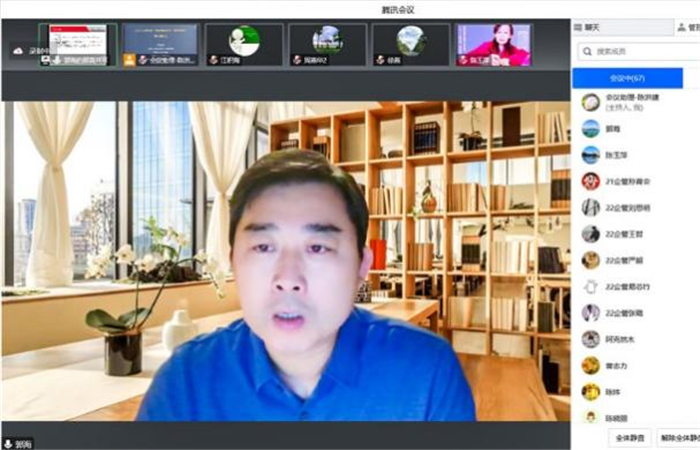This screenshot has height=450, width=700.
Task: Click the orange host badge on second thumbnail
Action: click(129, 60)
